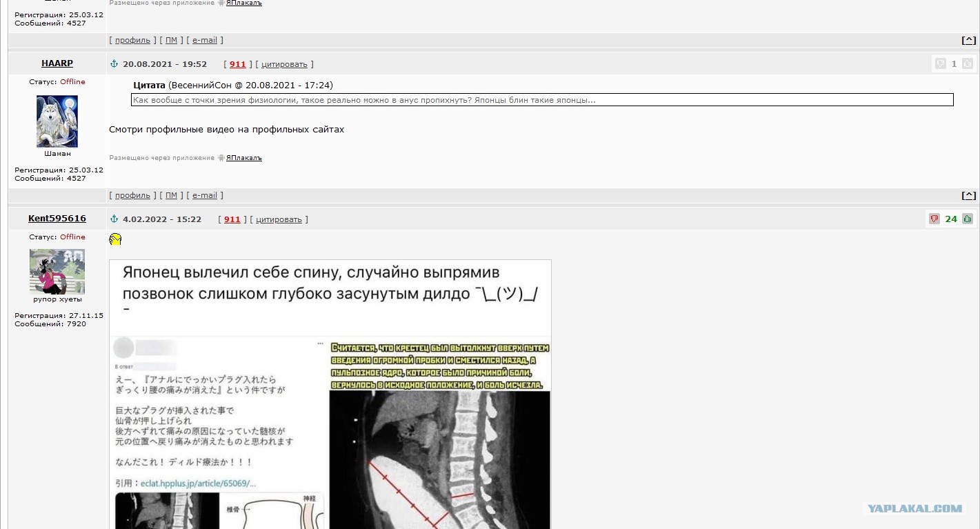
Task: Open the Kent595616 username link
Action: coord(57,219)
